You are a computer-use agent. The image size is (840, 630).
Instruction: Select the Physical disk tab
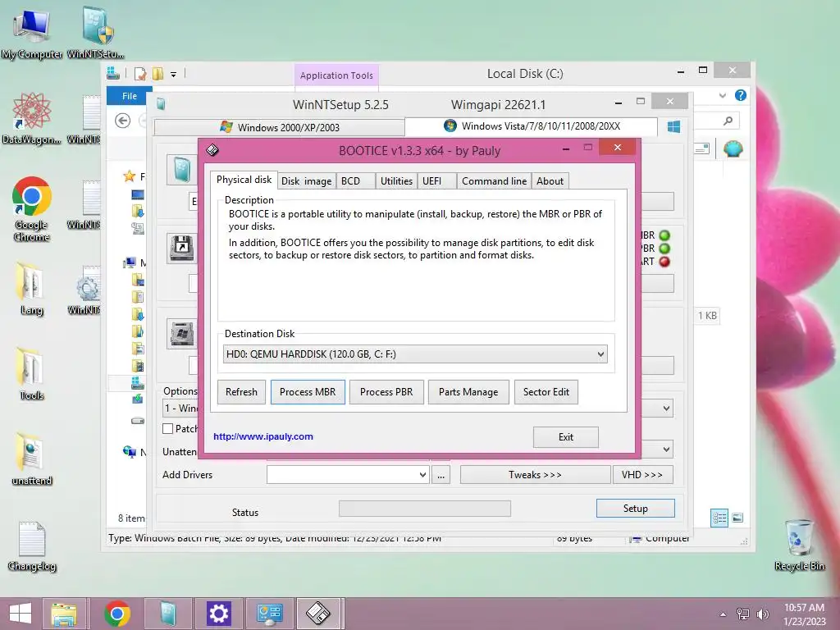244,180
